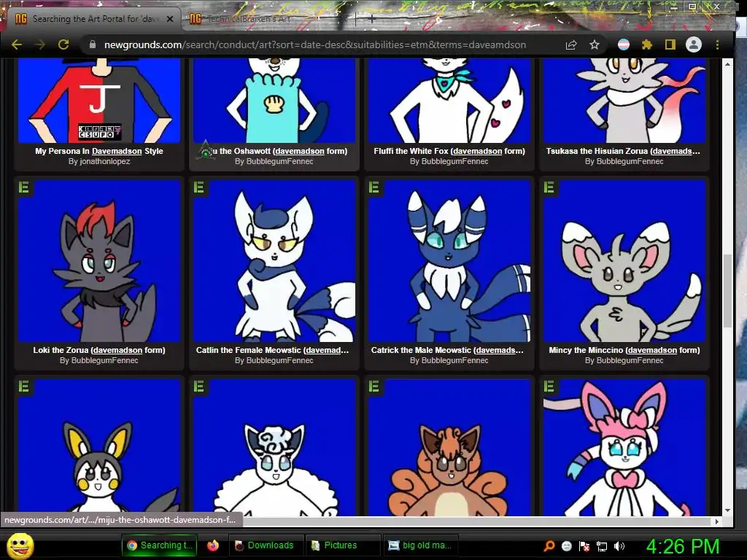Click the vertical scrollbar thumb
The image size is (747, 560).
pos(727,291)
